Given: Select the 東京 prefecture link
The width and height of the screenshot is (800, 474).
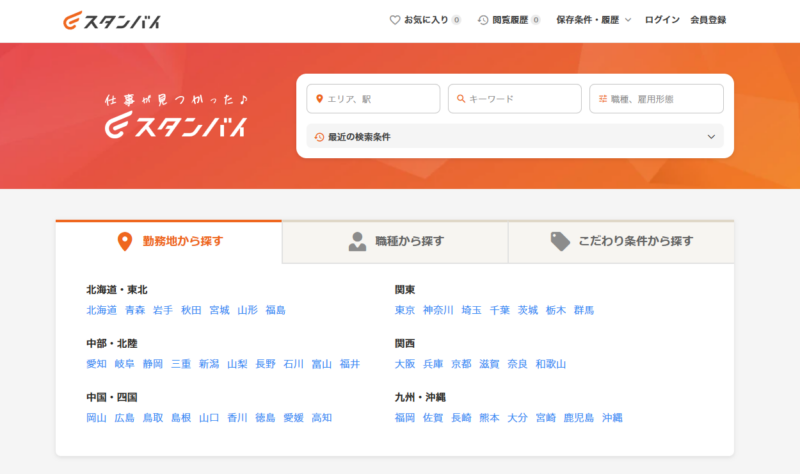Looking at the screenshot, I should click(405, 310).
